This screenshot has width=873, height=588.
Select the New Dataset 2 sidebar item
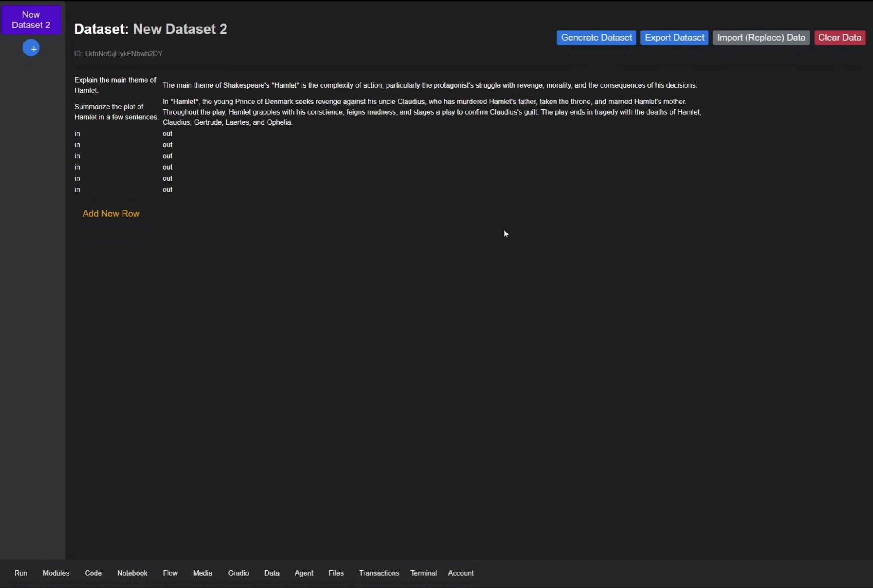pyautogui.click(x=31, y=20)
